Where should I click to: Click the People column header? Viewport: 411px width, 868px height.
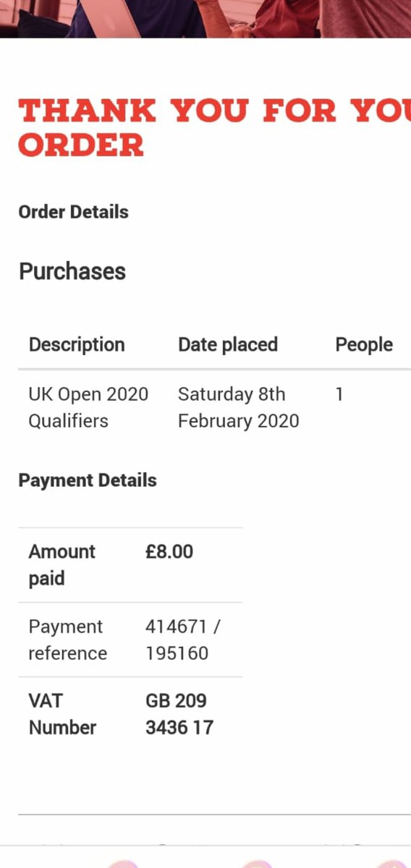[364, 344]
